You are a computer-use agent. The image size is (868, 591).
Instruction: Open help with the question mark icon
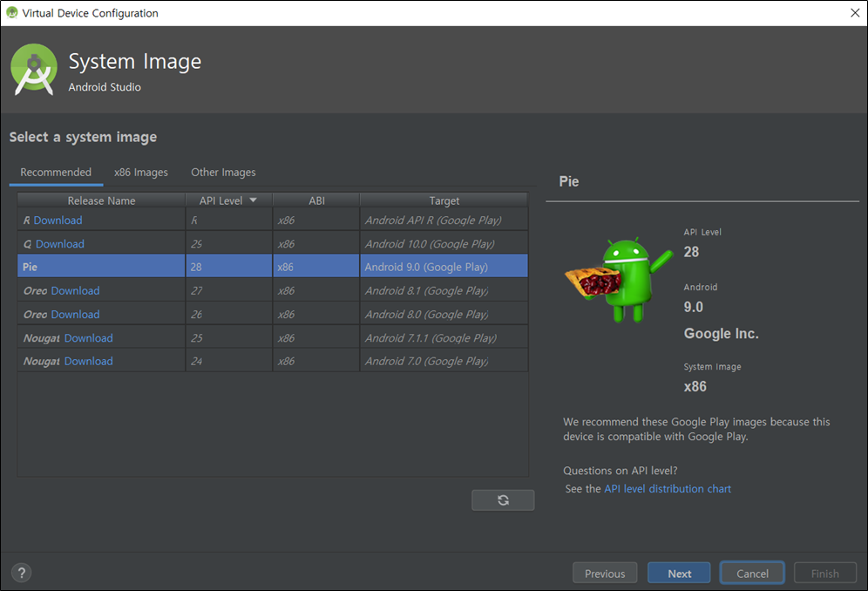coord(22,573)
